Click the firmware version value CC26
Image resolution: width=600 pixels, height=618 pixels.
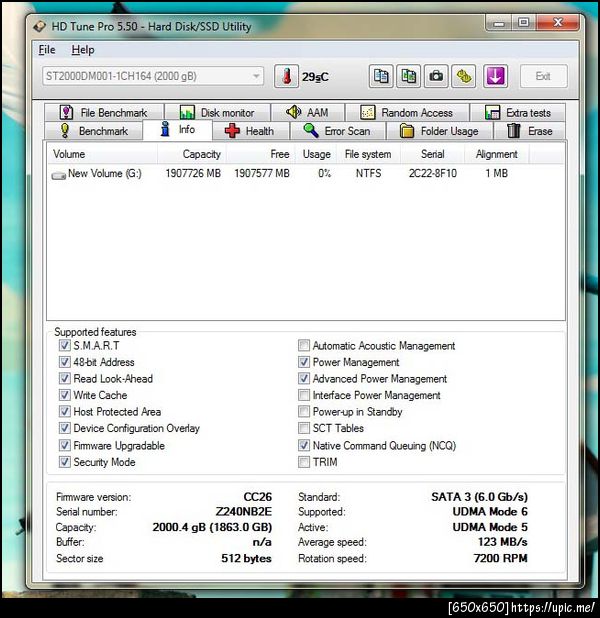[257, 497]
